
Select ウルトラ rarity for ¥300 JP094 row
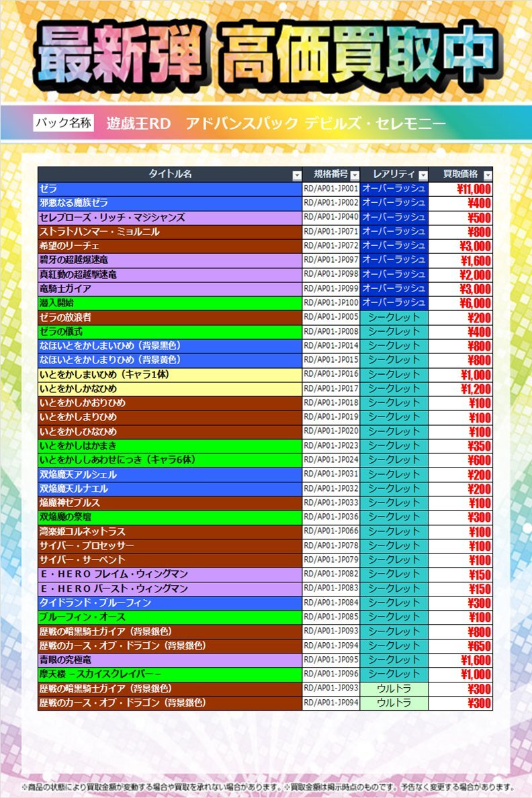[x=394, y=703]
